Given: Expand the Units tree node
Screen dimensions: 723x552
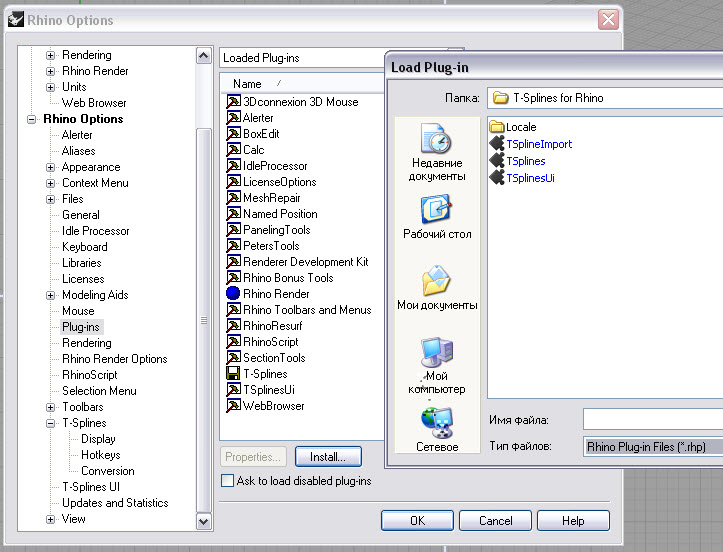Looking at the screenshot, I should point(50,87).
